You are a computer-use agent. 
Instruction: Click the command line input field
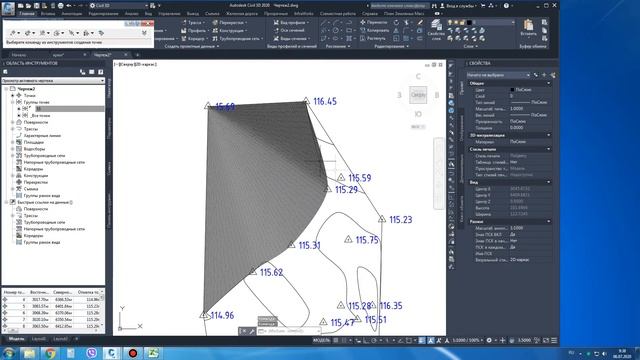point(289,331)
